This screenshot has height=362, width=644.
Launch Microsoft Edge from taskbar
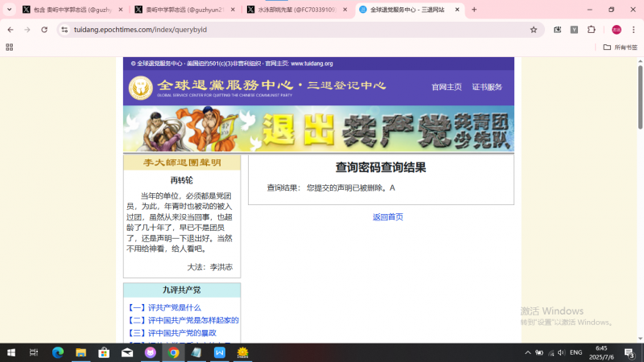click(57, 352)
